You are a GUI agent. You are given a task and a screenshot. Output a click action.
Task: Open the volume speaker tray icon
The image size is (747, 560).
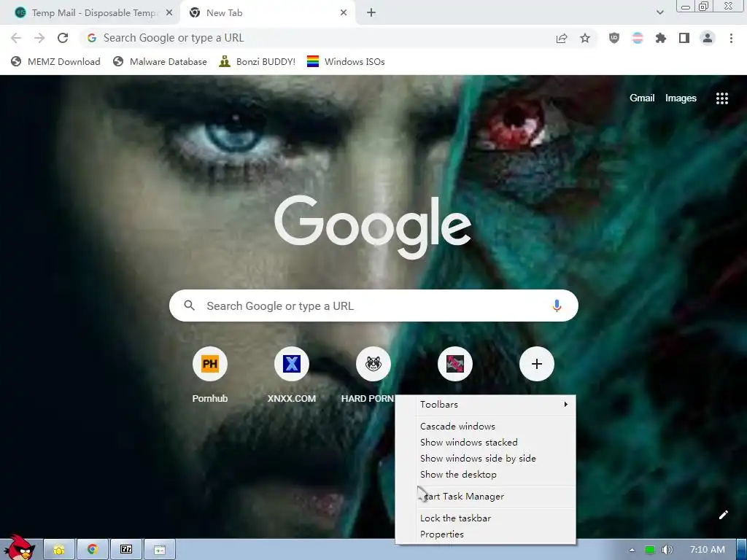point(667,550)
